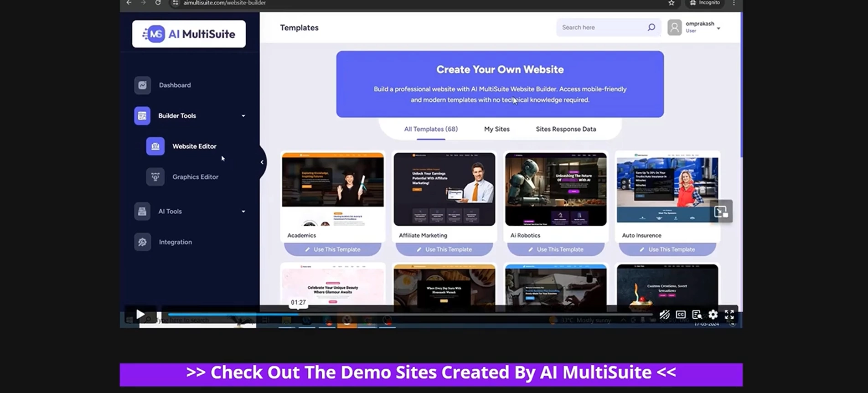868x393 pixels.
Task: Open the Affiliate Marketing template thumbnail
Action: coord(444,189)
